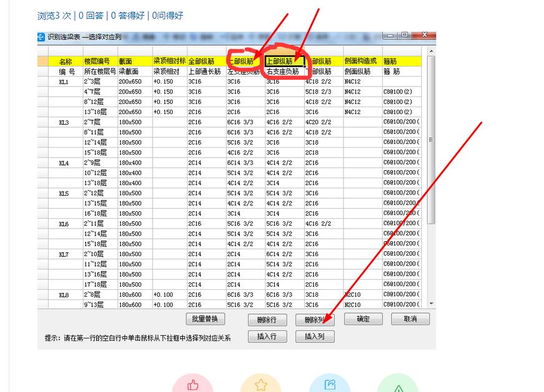Select the 侧面纵筋 cell

pyautogui.click(x=363, y=72)
